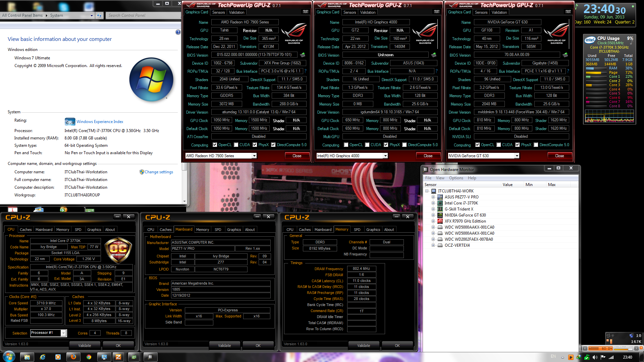The width and height of the screenshot is (644, 362).
Task: Expand the Intel Core i7-3770K sensor node
Action: coord(433,203)
